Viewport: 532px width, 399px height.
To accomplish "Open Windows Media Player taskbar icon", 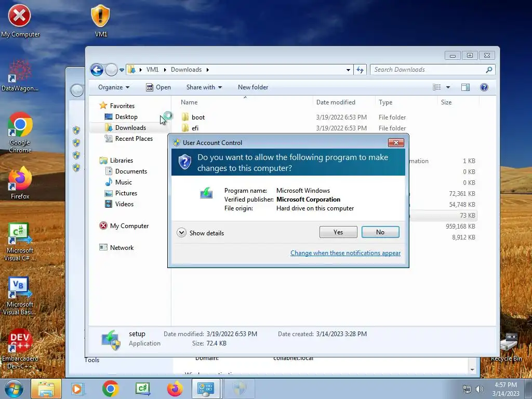I will (77, 389).
